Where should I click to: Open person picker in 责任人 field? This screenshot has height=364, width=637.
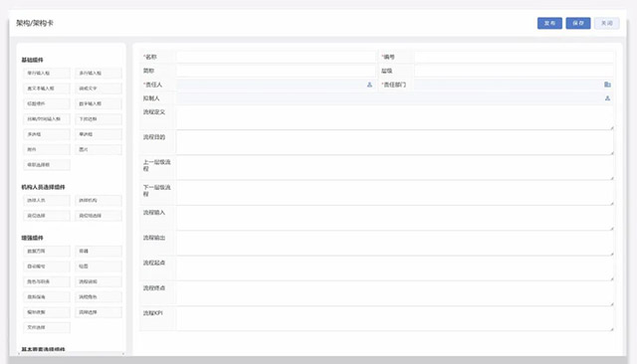369,85
